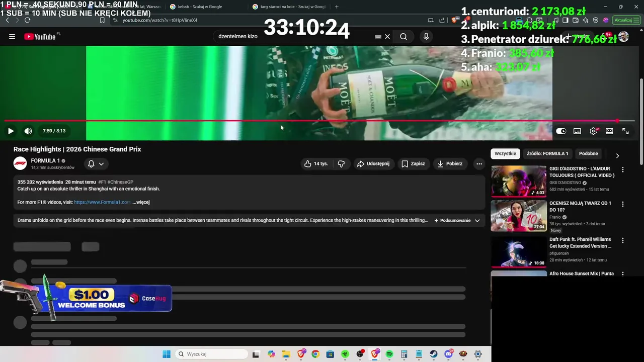Click the taskbar Wyszukaj search box
The image size is (644, 362).
point(211,354)
